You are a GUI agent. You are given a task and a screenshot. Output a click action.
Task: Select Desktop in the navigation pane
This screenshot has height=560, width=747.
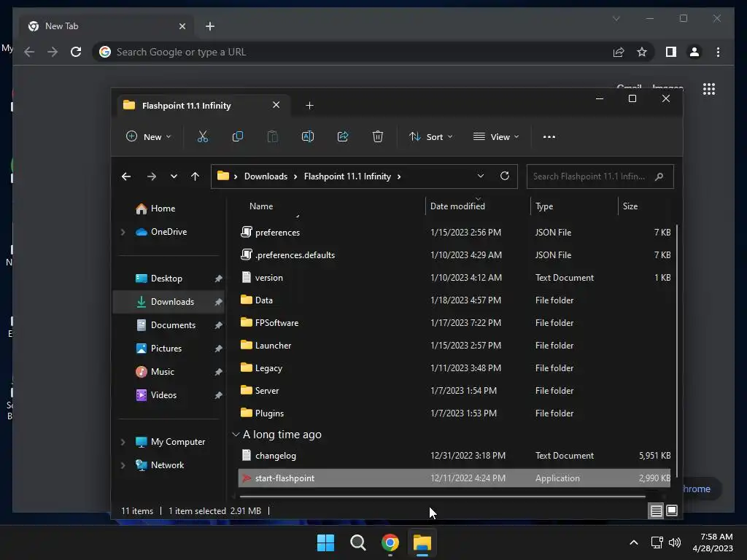pos(166,279)
